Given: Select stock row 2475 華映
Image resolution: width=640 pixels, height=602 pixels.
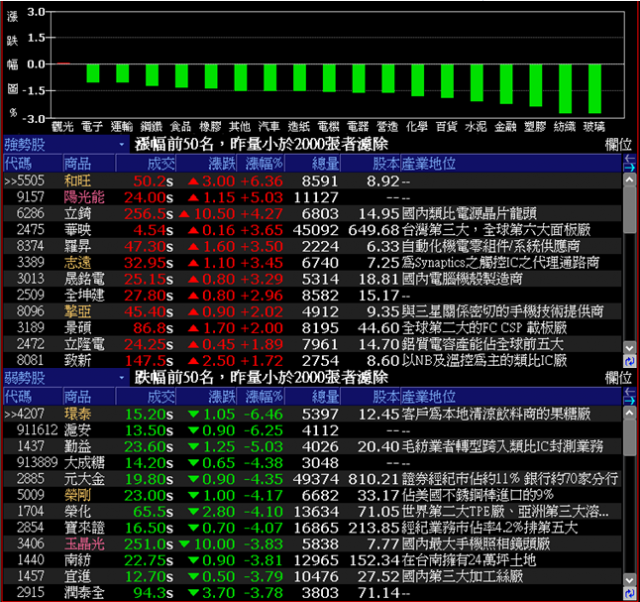Looking at the screenshot, I should 312,230.
